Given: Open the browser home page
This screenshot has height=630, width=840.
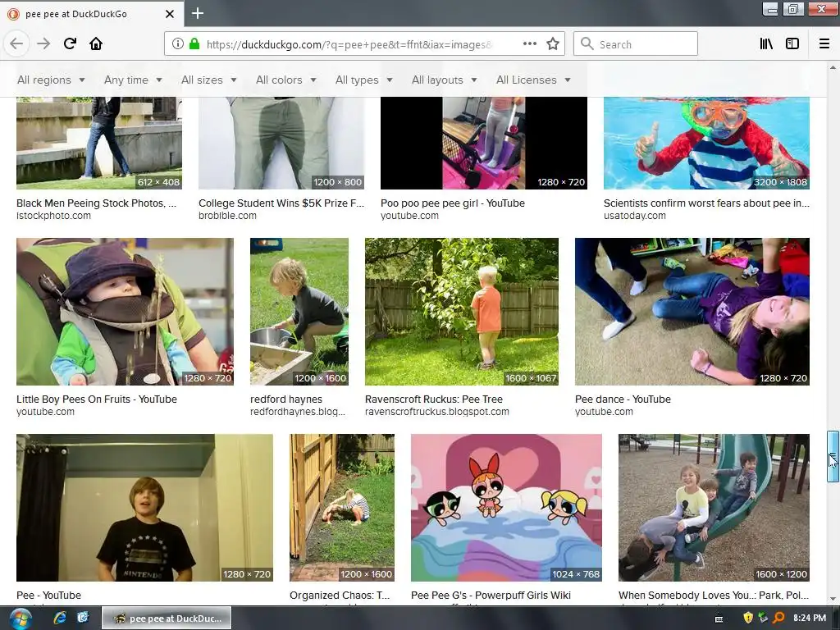Looking at the screenshot, I should coord(96,43).
